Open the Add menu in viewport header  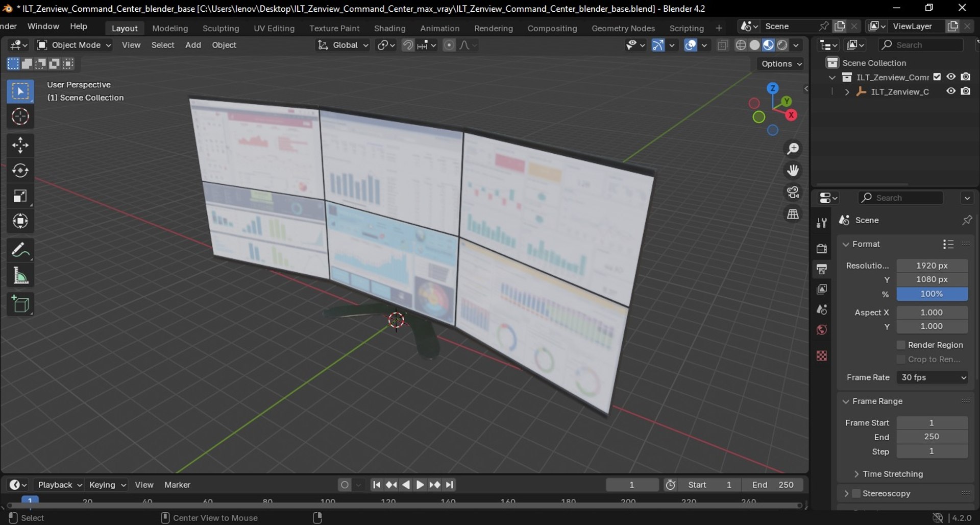tap(193, 45)
